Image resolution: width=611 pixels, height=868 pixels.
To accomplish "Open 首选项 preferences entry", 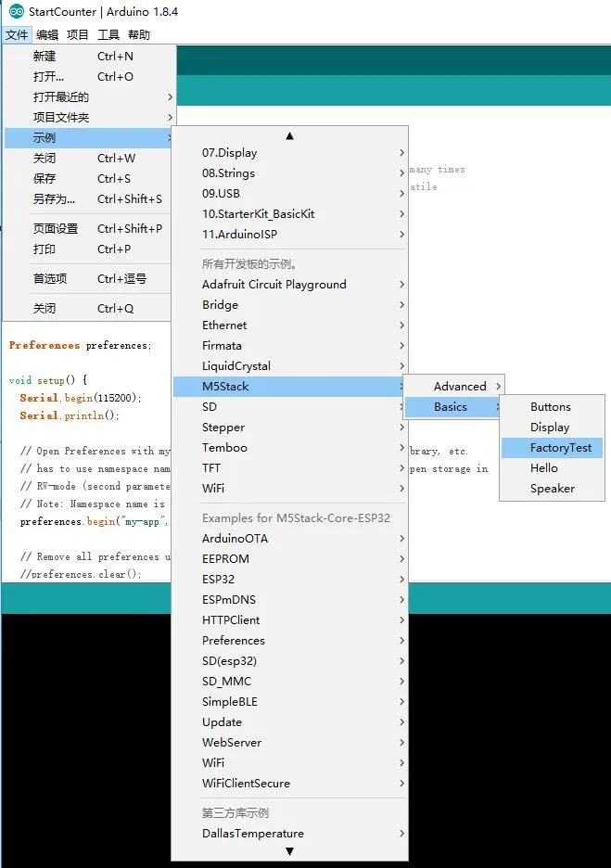I will (89, 278).
